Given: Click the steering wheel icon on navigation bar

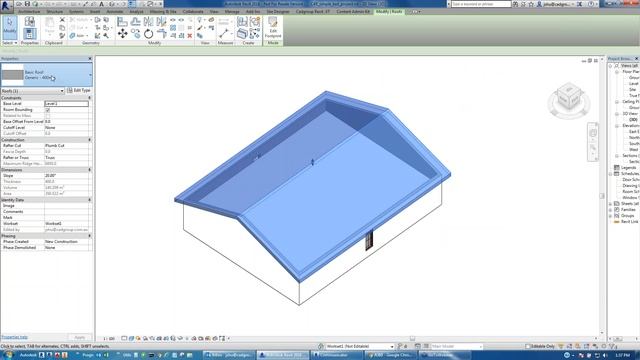Looking at the screenshot, I should 593,133.
